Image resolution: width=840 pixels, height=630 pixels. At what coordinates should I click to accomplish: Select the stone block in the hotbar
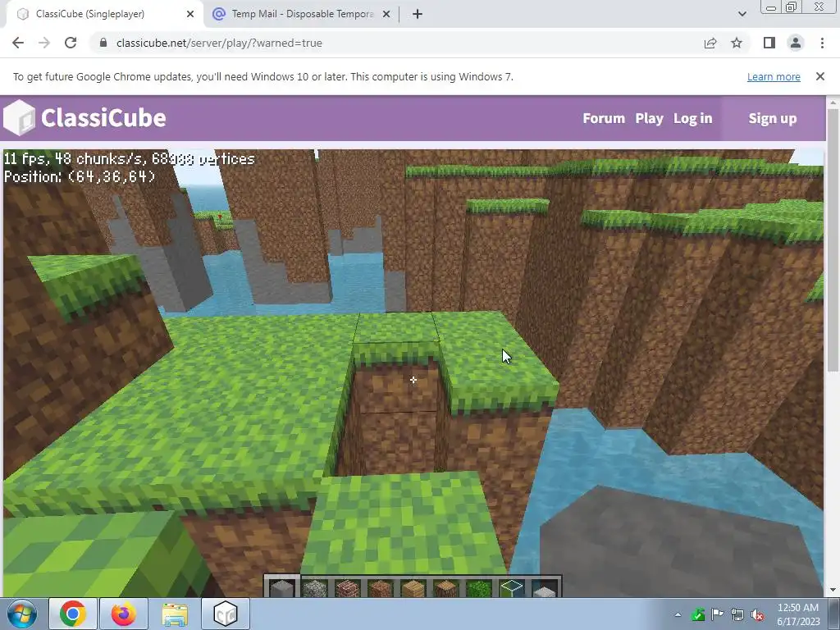pos(282,588)
